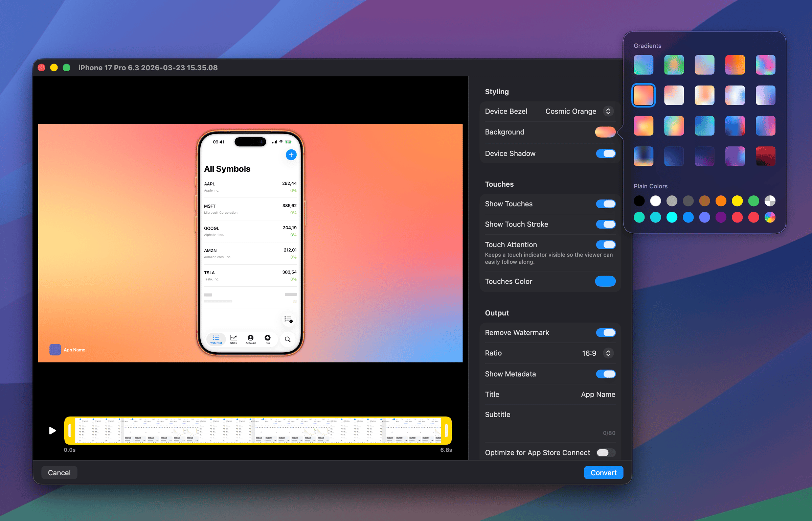Screen dimensions: 812x521
Task: Enable Optimize for App Store Connect
Action: pos(605,453)
